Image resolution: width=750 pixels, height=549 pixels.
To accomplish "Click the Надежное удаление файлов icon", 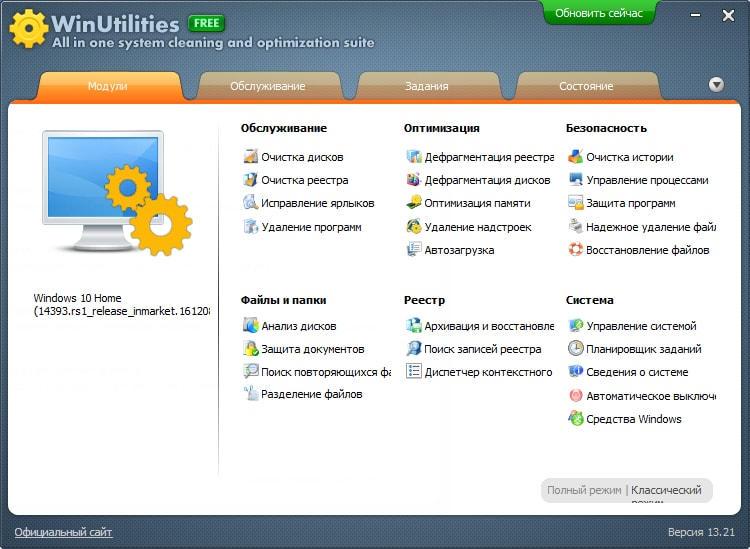I will (x=576, y=226).
